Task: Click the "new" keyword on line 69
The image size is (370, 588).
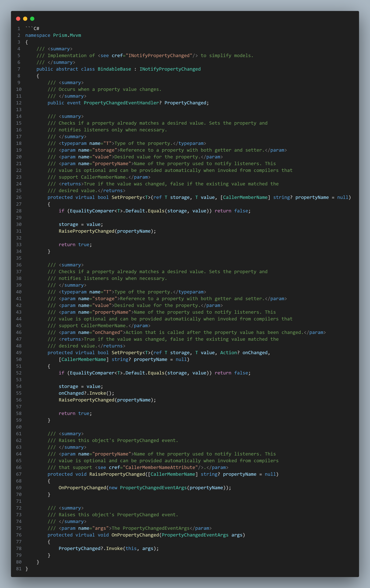Action: coord(113,488)
